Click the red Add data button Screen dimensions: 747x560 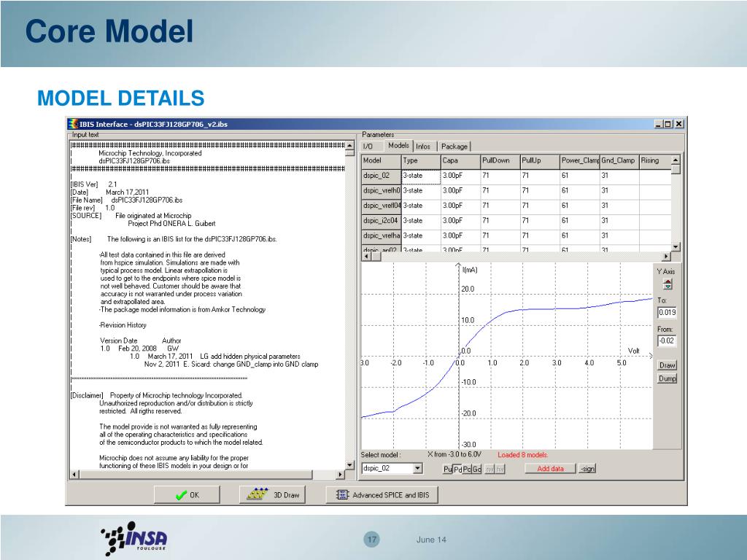[550, 469]
